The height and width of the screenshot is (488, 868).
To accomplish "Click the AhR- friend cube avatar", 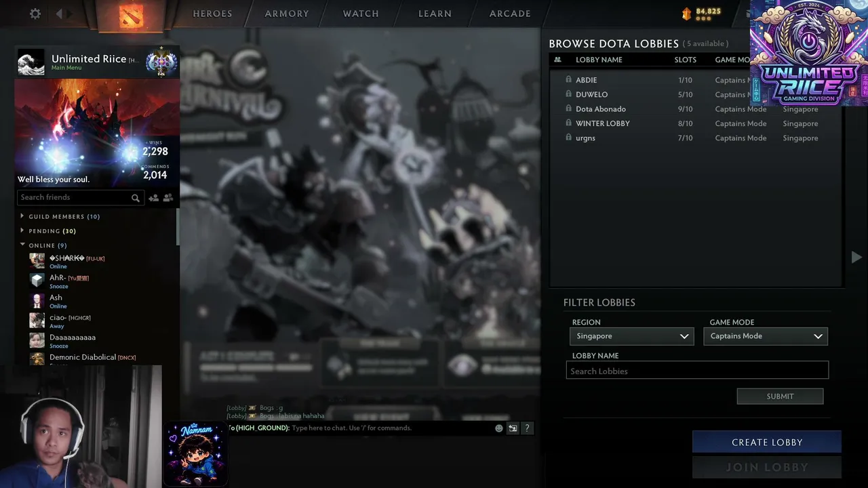I will tap(37, 281).
